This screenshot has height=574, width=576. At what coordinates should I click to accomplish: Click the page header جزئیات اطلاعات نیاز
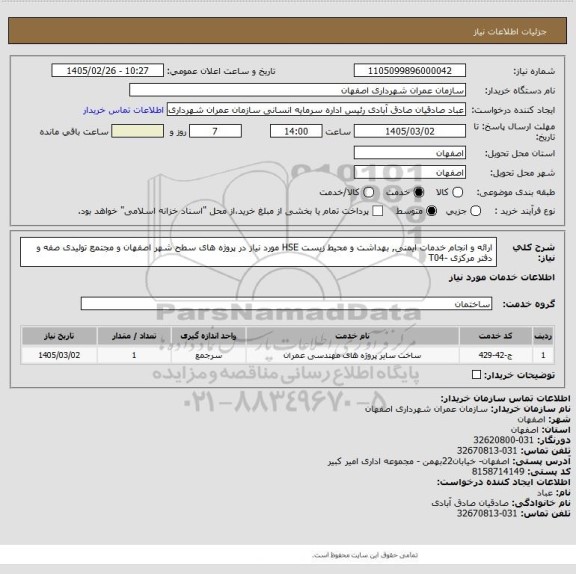(510, 32)
